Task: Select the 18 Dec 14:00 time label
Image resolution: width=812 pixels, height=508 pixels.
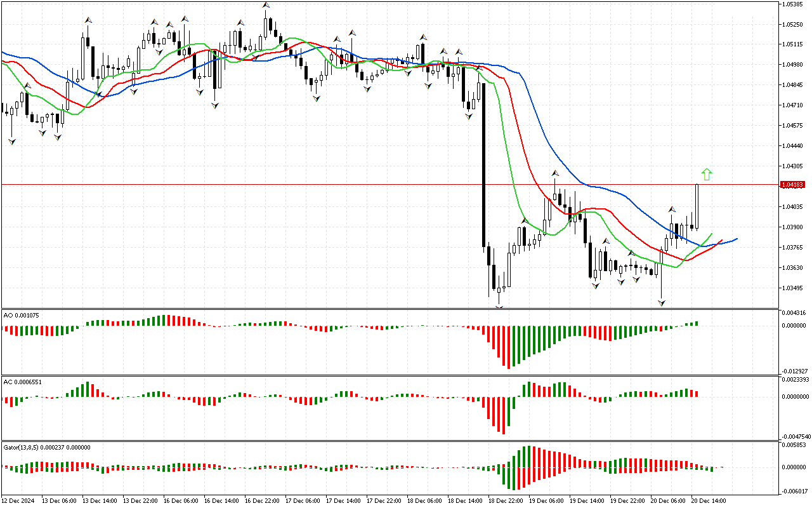Action: point(465,501)
